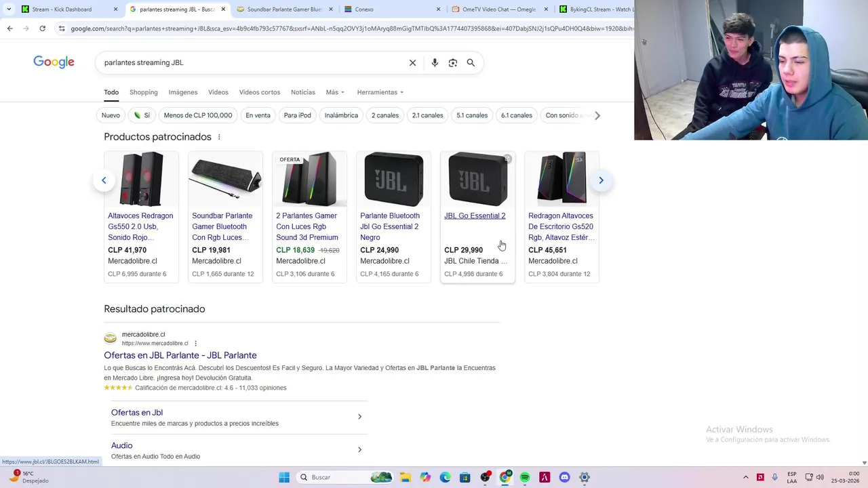Viewport: 868px width, 488px height.
Task: Open Spotify from the taskbar
Action: pos(525,477)
